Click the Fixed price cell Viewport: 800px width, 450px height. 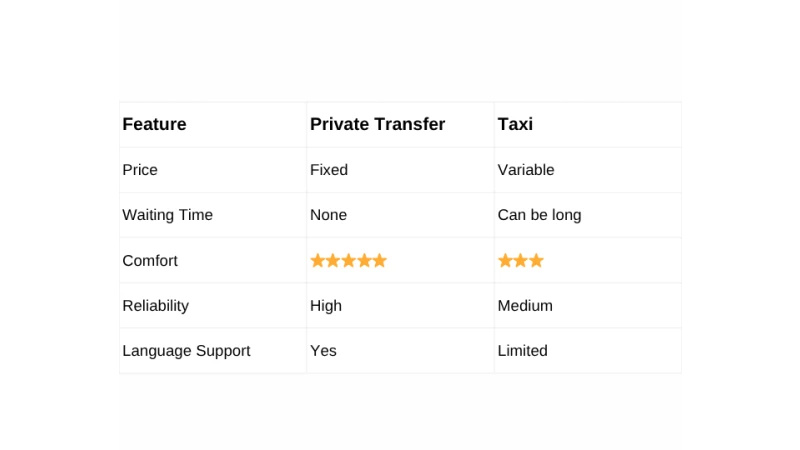pos(329,170)
